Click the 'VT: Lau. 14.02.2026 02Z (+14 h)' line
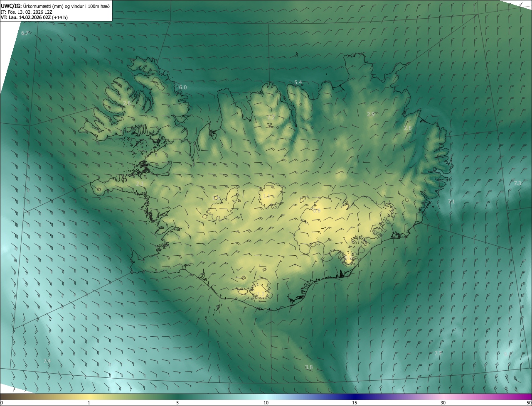 point(34,17)
